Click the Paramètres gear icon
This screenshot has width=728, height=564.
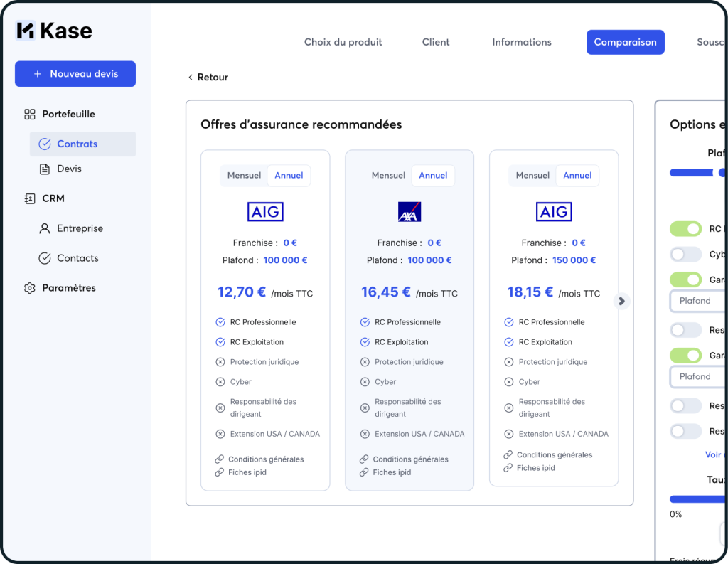coord(30,288)
